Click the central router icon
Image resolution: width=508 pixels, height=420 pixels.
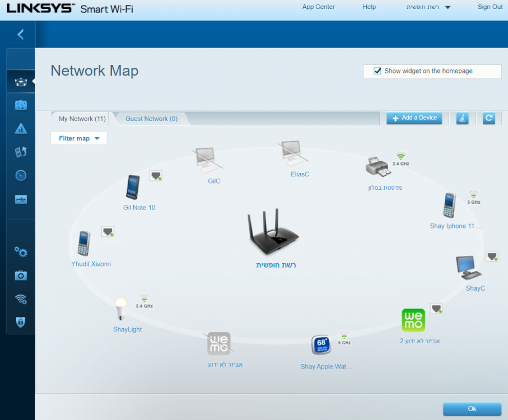click(x=272, y=231)
